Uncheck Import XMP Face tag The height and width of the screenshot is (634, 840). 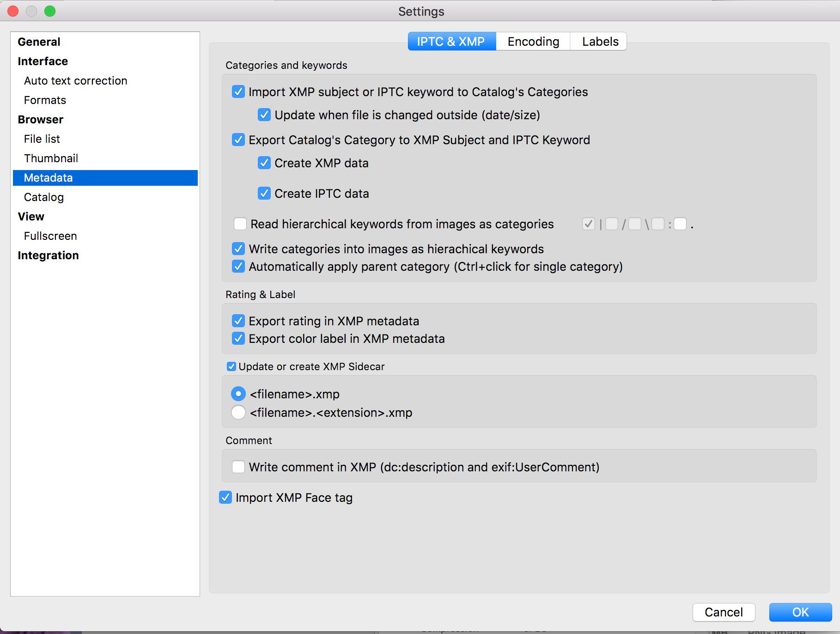pos(225,498)
